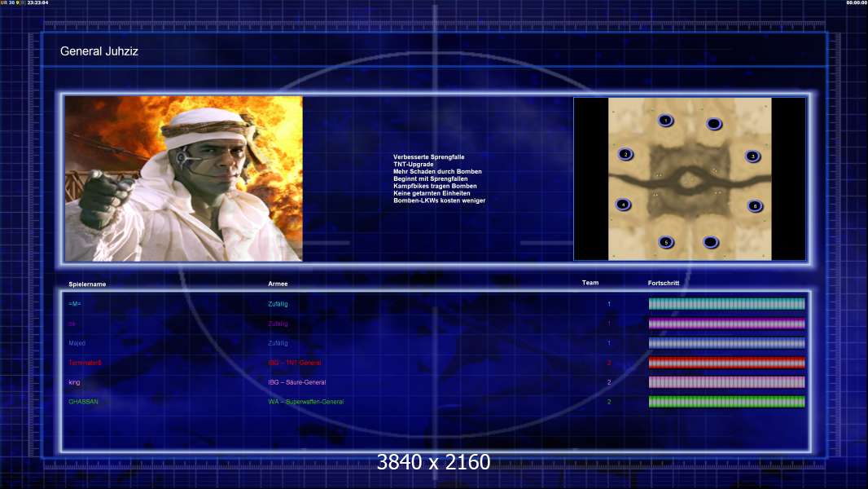
Task: Click the empty top-right start position marker
Action: (x=714, y=124)
